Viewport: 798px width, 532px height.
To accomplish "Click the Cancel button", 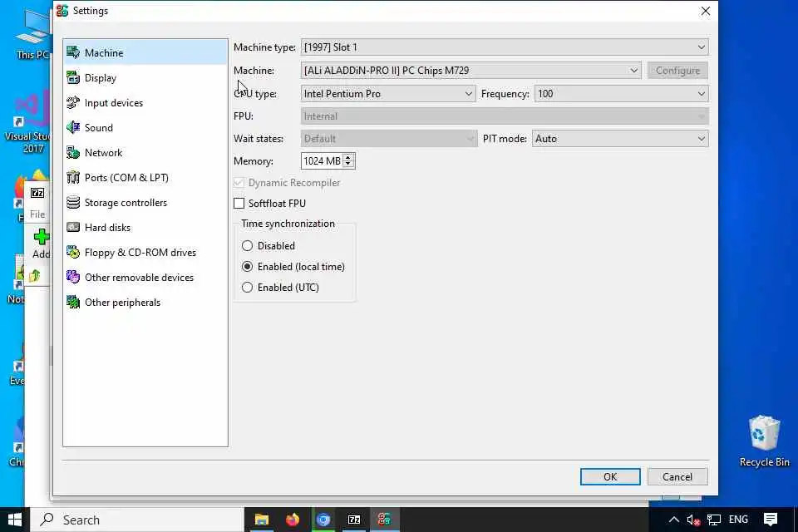I will point(677,476).
